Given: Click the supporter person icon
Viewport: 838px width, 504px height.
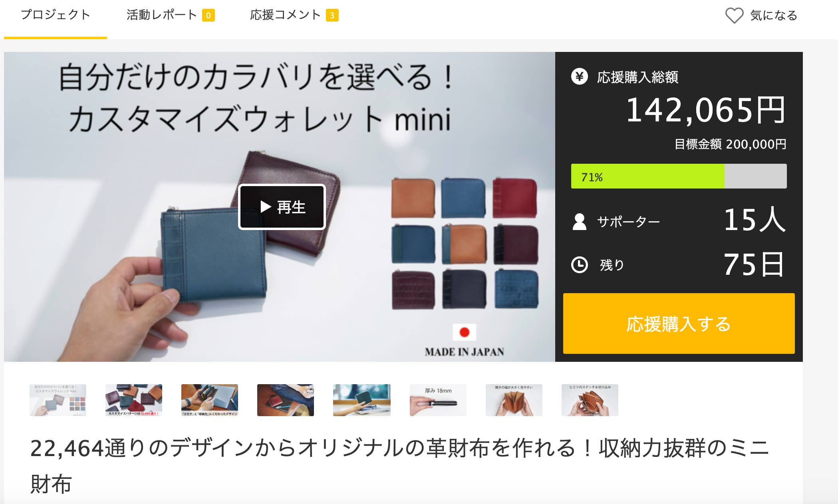Looking at the screenshot, I should pyautogui.click(x=579, y=222).
